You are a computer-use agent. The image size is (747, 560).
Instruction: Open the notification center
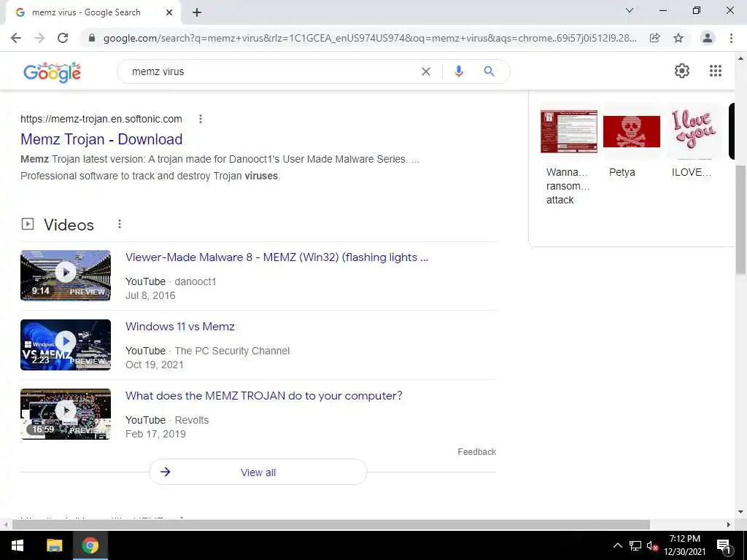(724, 545)
